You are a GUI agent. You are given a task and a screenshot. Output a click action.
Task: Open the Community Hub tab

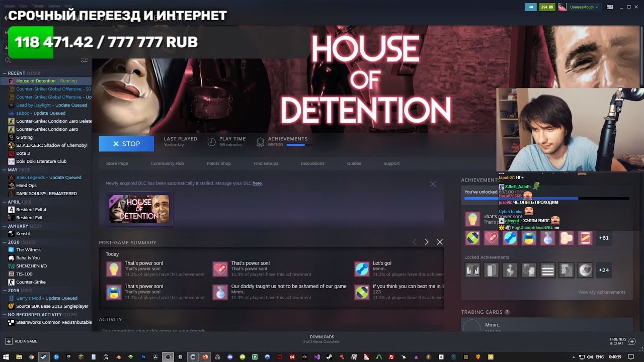(167, 163)
